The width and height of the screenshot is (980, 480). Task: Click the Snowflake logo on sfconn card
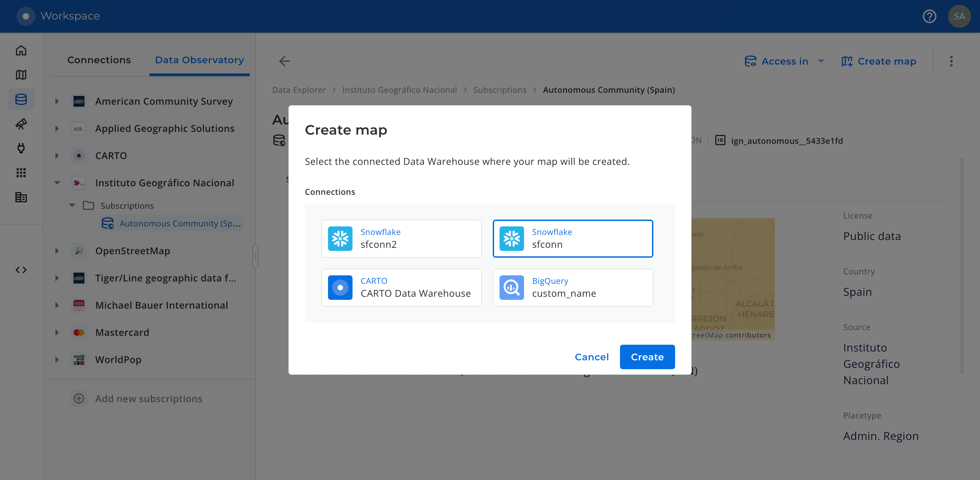[512, 239]
